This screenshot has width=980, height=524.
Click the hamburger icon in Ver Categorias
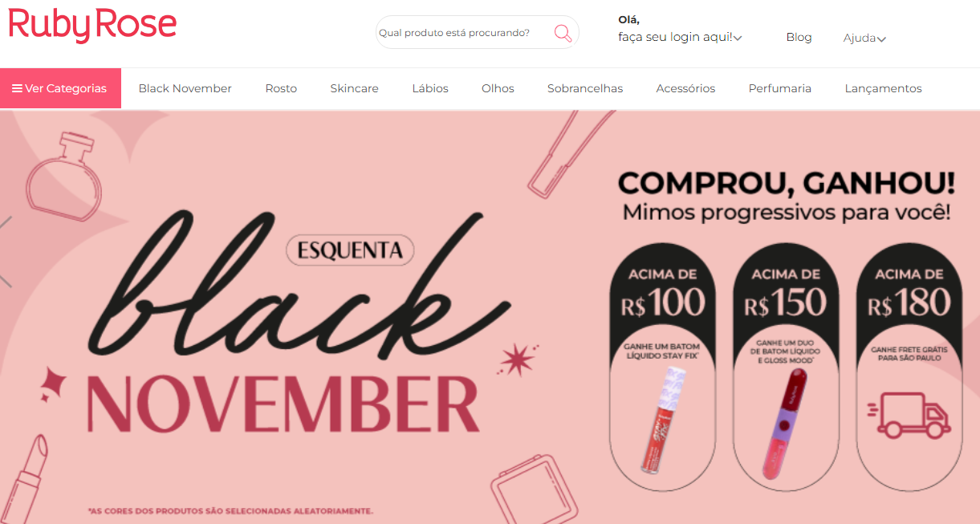point(17,88)
